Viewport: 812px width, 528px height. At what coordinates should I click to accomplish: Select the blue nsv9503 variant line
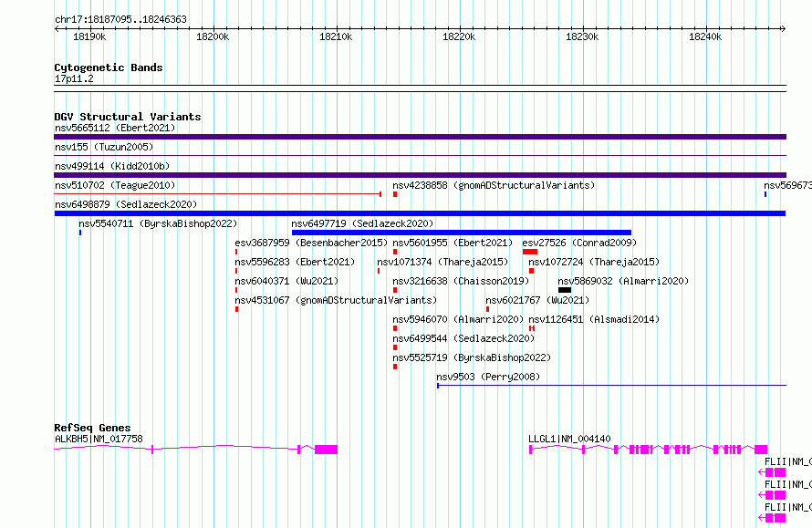click(x=611, y=386)
